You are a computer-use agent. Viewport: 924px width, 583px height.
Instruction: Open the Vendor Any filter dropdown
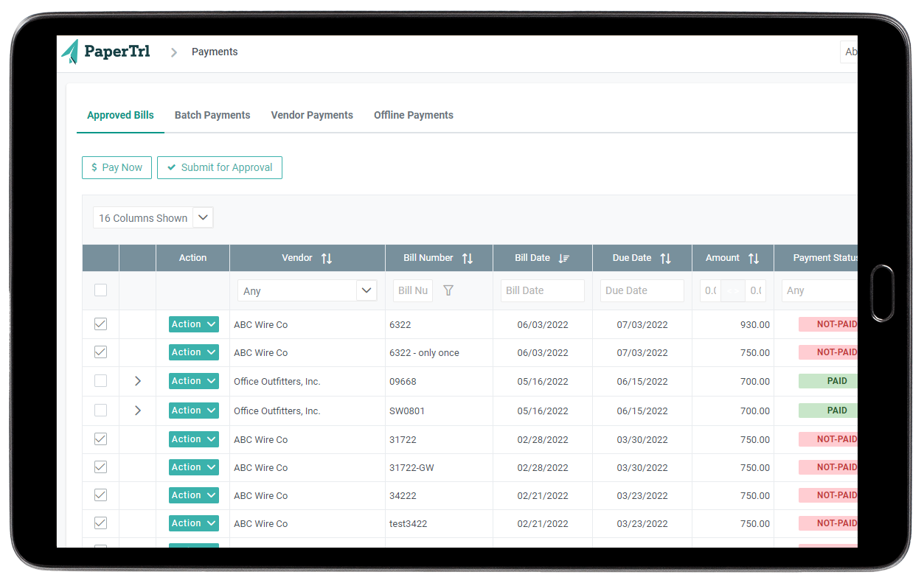click(308, 290)
